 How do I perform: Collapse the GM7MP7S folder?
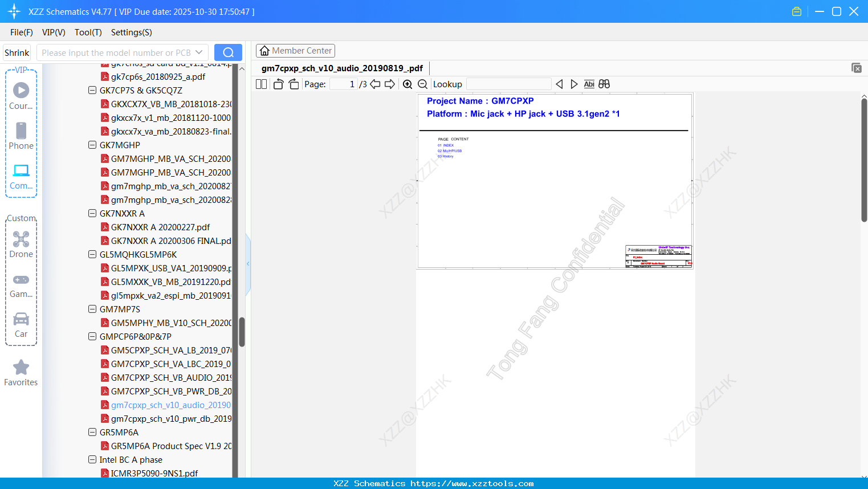[x=92, y=309]
